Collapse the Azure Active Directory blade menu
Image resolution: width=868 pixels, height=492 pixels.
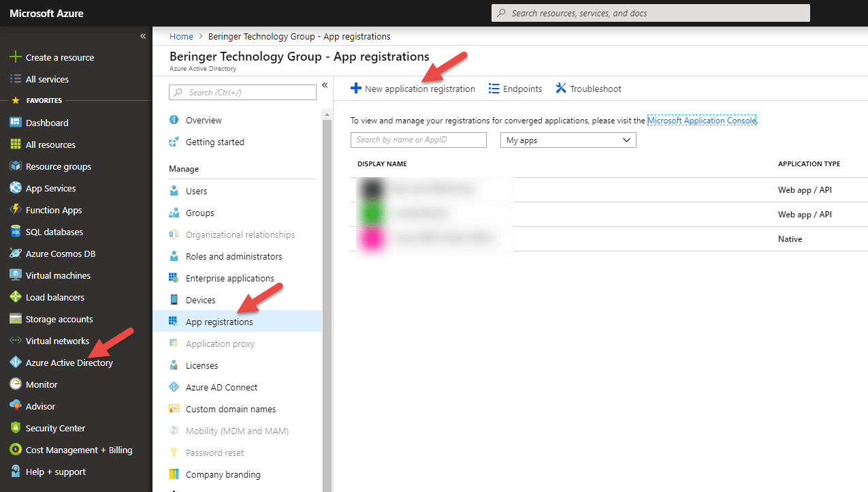(325, 85)
